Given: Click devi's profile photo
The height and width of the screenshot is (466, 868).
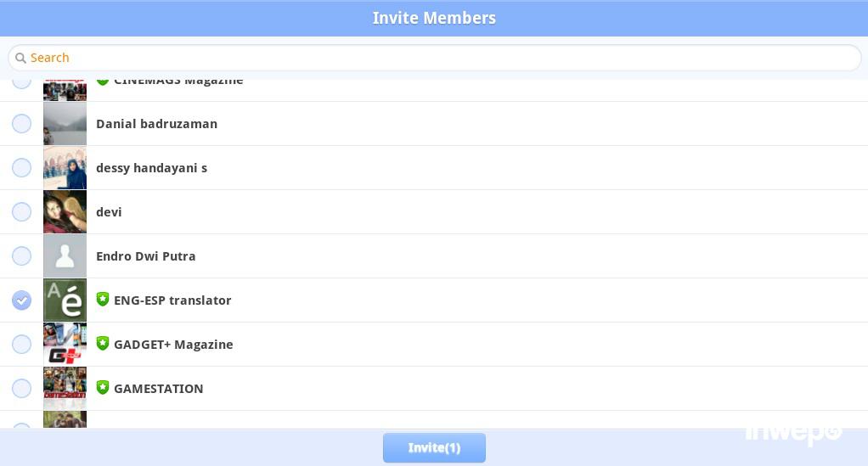Looking at the screenshot, I should 65,212.
